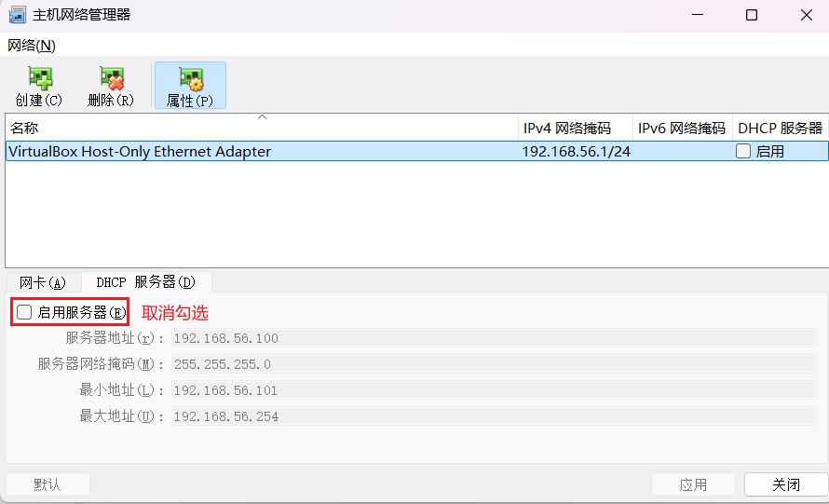The height and width of the screenshot is (504, 829).
Task: Click the 最小地址 field 192.168.56.101
Action: (494, 390)
